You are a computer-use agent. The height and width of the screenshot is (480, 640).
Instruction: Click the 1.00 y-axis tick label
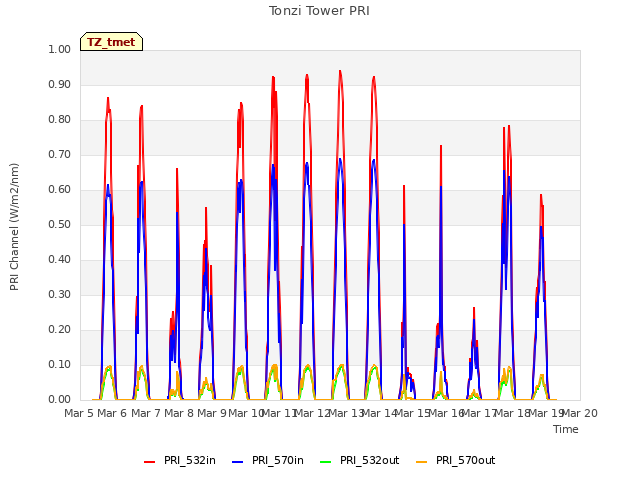coord(59,49)
